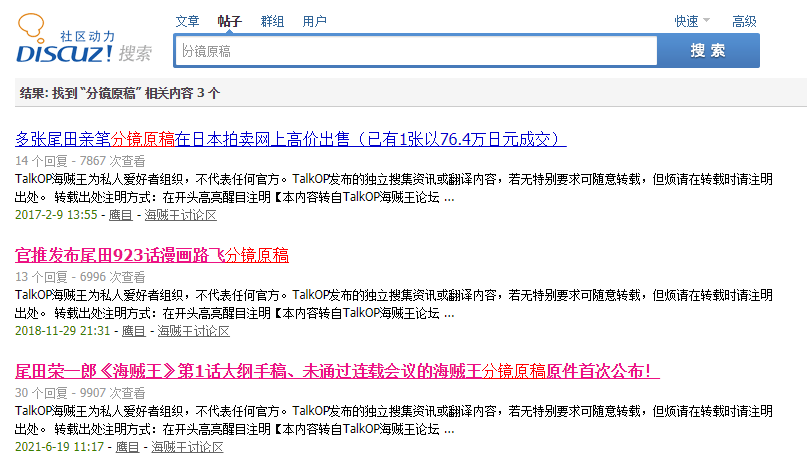Open author 鹰目 of the 2017-2-9 post
The width and height of the screenshot is (807, 463).
121,215
